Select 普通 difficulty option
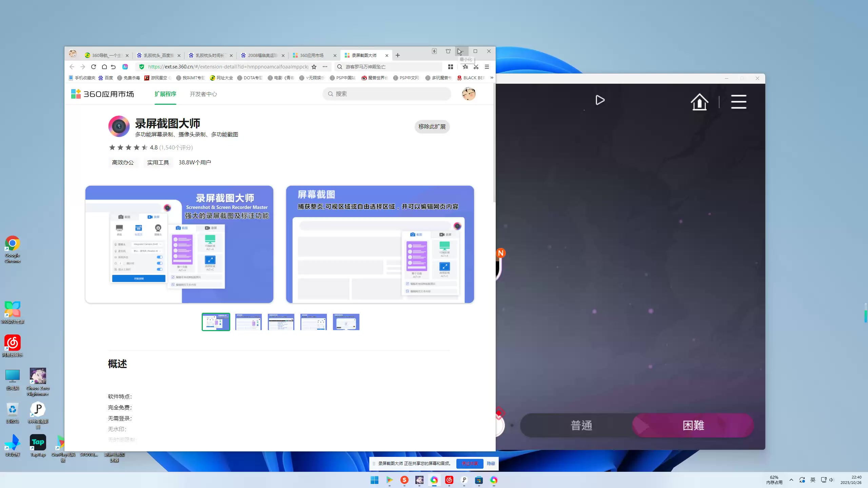The image size is (868, 488). coord(581,425)
